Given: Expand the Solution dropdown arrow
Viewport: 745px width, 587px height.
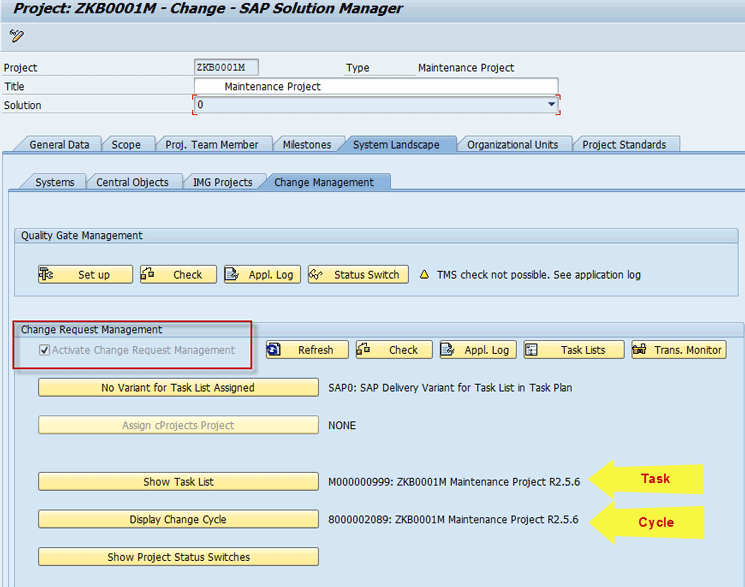Looking at the screenshot, I should (551, 104).
